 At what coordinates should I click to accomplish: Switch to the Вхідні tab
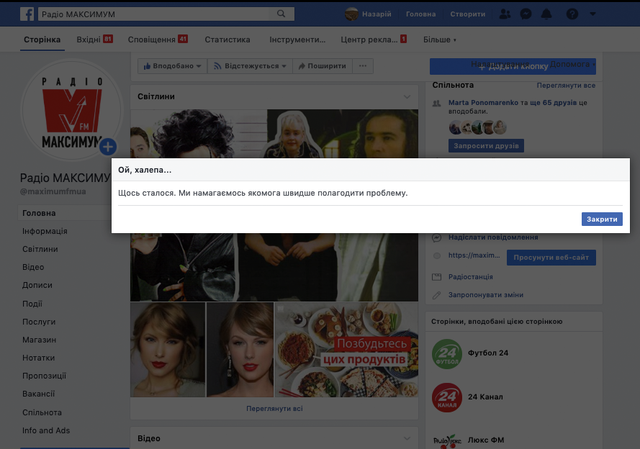pyautogui.click(x=94, y=39)
